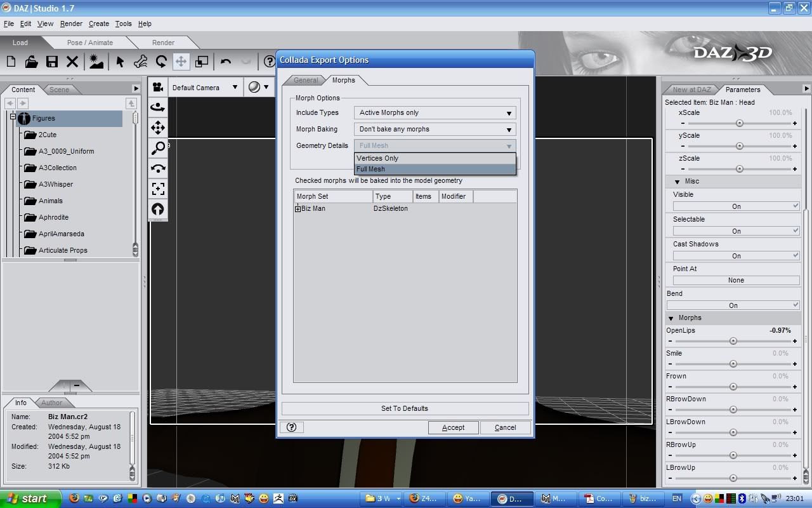
Task: Click the Undo arrow icon
Action: pyautogui.click(x=226, y=62)
